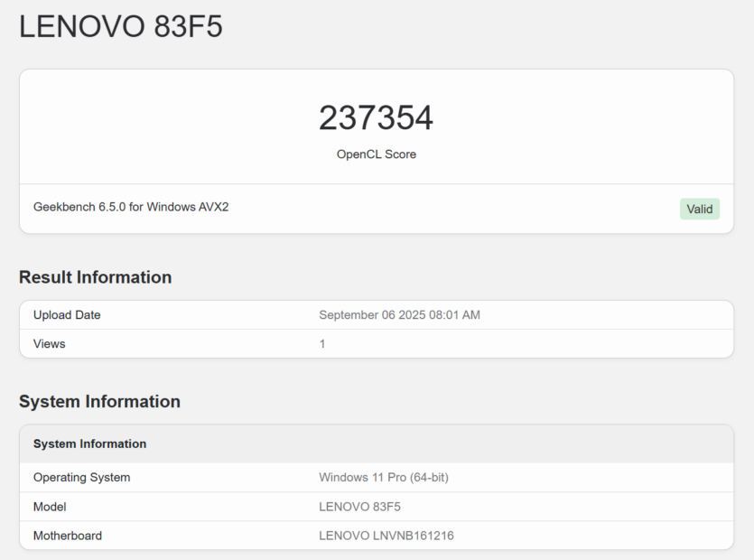Click the OpenCL Score label
The image size is (754, 560).
[x=376, y=154]
